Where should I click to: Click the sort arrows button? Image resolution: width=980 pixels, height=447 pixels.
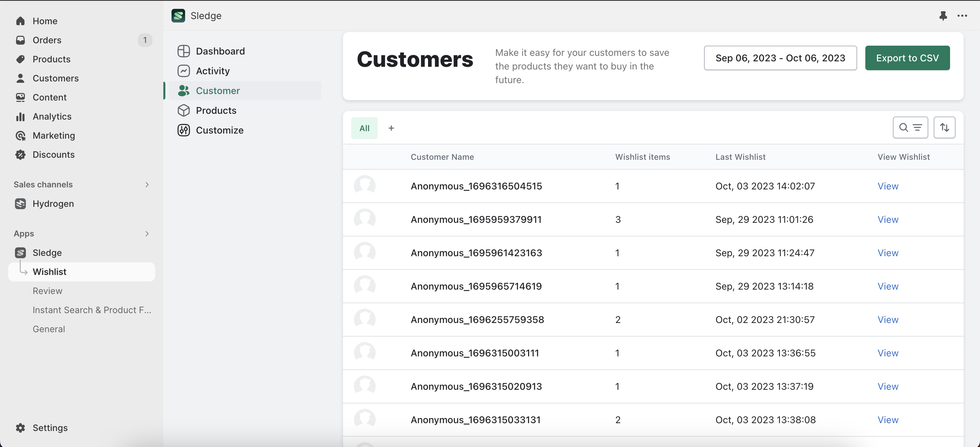pos(944,127)
